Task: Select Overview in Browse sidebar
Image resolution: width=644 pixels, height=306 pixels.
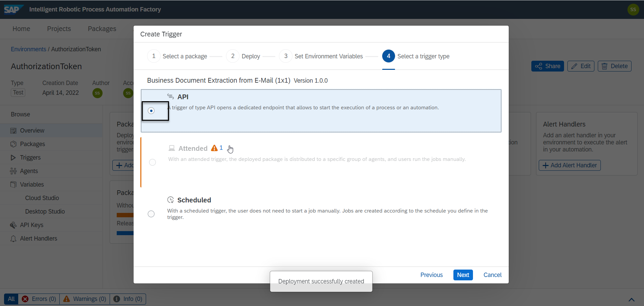Action: [x=51, y=131]
